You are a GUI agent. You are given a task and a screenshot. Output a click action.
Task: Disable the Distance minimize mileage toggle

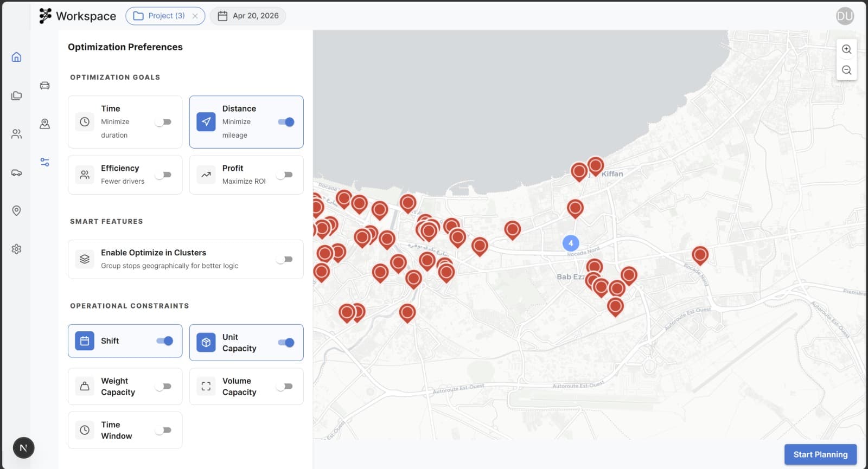[x=286, y=122]
